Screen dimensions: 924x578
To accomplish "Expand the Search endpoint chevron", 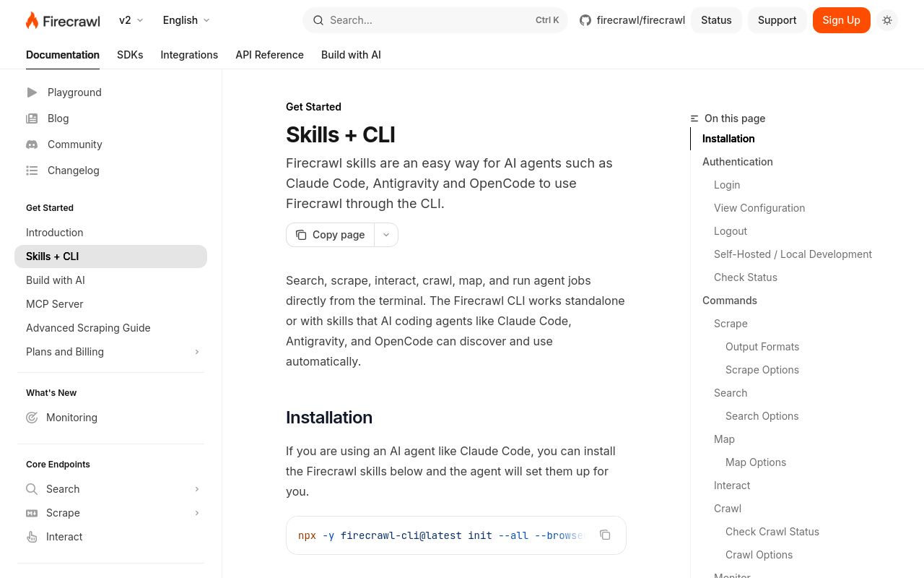I will click(x=197, y=489).
